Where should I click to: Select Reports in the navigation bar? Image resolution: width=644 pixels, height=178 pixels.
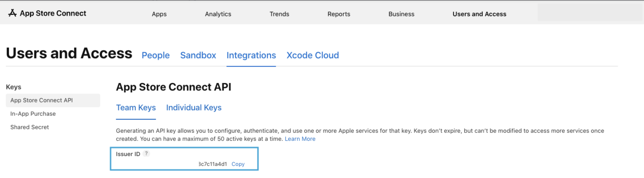(x=339, y=14)
